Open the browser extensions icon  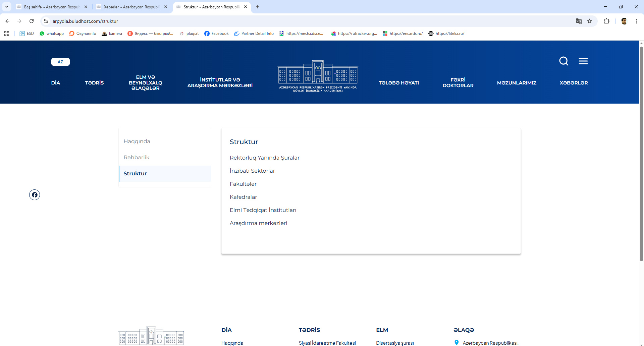(607, 21)
